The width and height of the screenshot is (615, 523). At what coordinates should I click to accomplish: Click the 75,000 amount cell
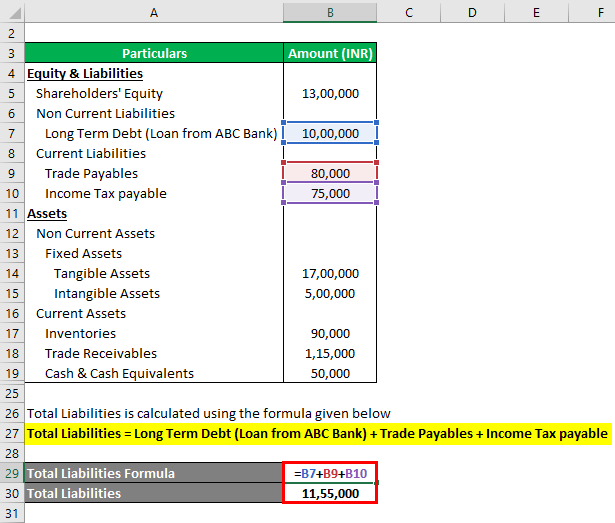(330, 193)
